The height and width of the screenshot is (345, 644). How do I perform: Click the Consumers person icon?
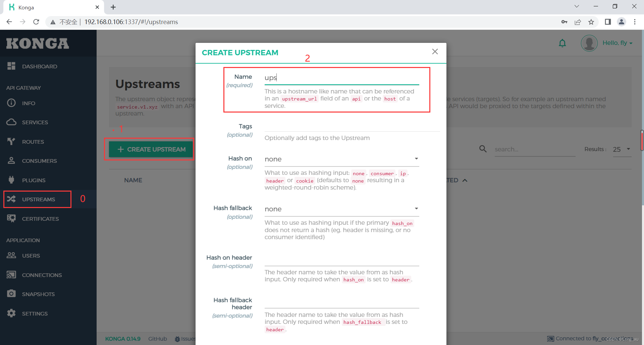pyautogui.click(x=11, y=160)
